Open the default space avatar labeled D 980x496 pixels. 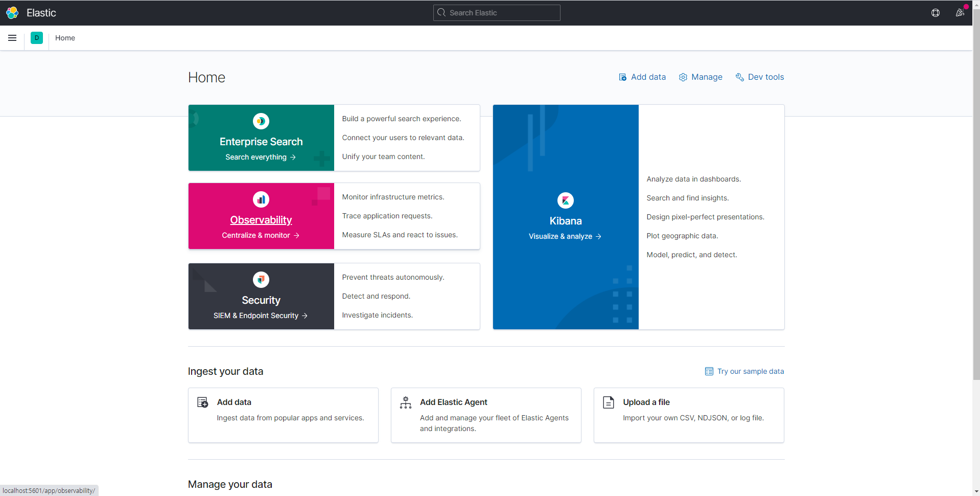(36, 38)
